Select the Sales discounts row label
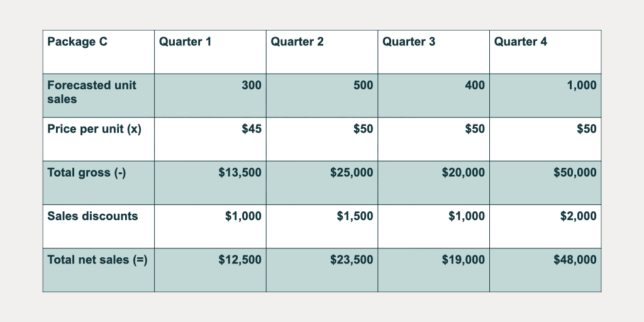The image size is (644, 322). pyautogui.click(x=92, y=216)
